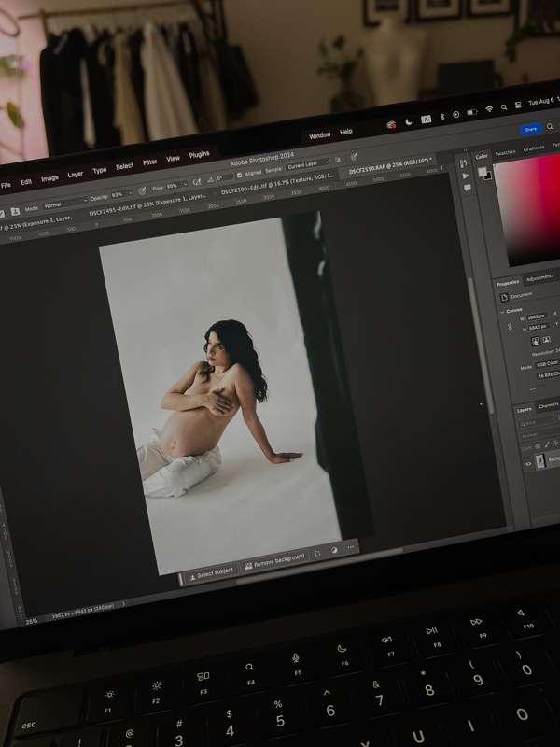Image resolution: width=560 pixels, height=747 pixels.
Task: Switch to the Swatches panel tab
Action: pos(505,152)
